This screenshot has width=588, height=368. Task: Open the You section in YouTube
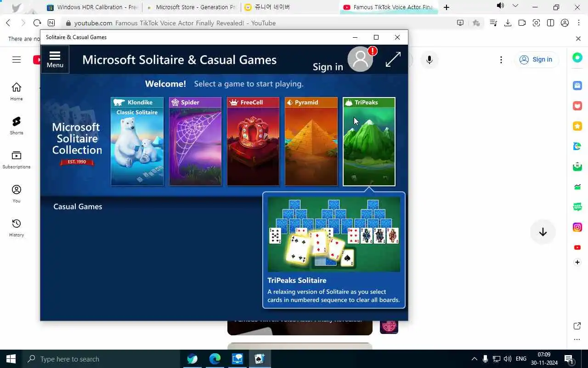(x=17, y=194)
